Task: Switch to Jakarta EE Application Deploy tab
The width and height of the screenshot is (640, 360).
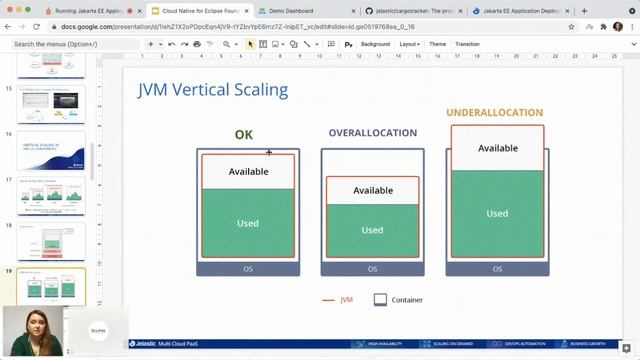Action: (521, 11)
